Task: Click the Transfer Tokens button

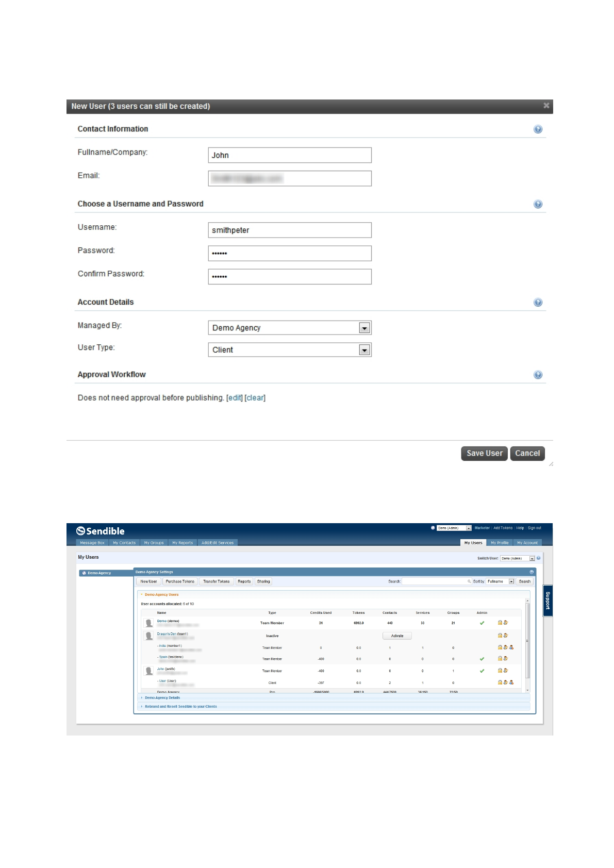Action: coord(217,581)
